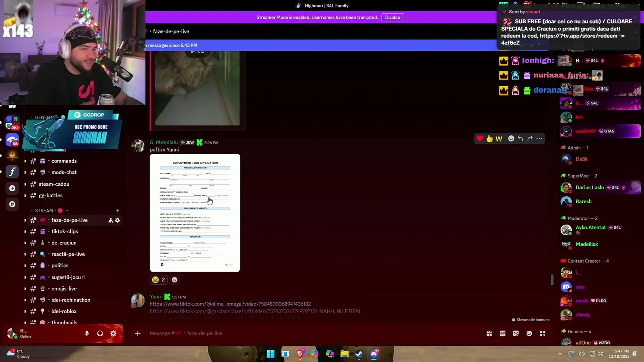
Task: Mute the microphone in user panel
Action: [87, 333]
